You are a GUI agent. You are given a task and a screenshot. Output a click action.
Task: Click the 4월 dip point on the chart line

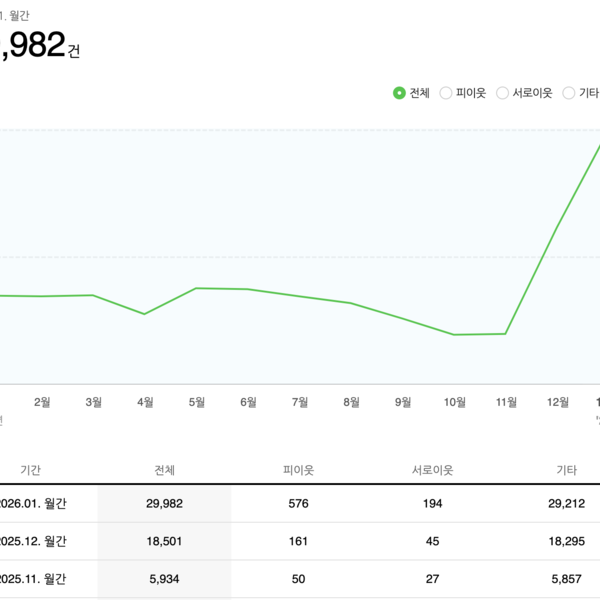click(144, 314)
